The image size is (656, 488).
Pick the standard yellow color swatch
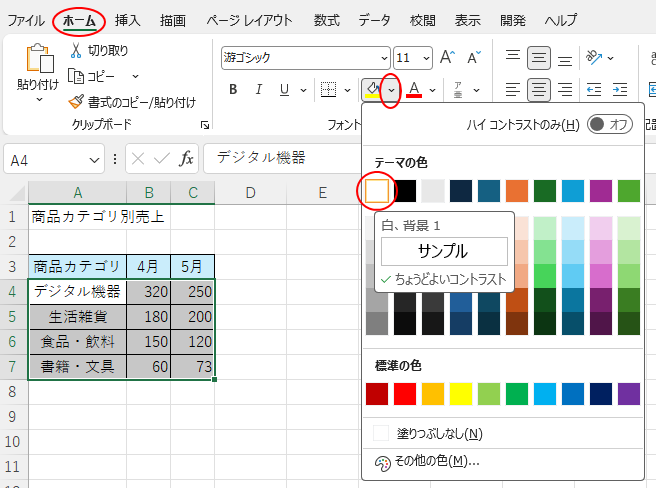[461, 394]
